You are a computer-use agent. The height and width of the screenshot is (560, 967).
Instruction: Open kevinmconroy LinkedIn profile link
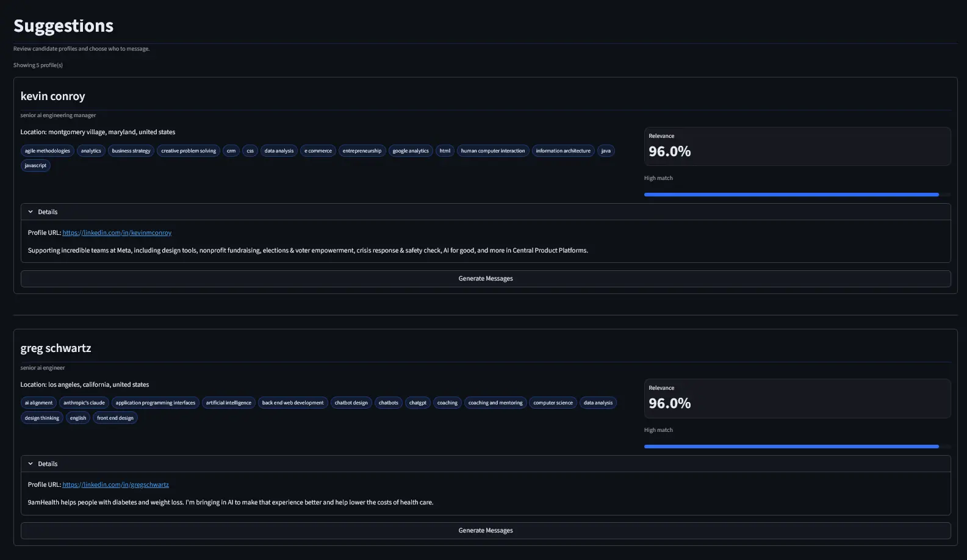(117, 232)
